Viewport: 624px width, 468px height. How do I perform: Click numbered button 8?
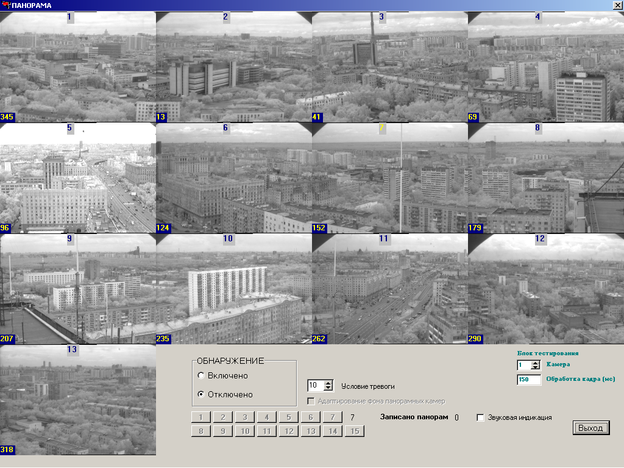[201, 431]
